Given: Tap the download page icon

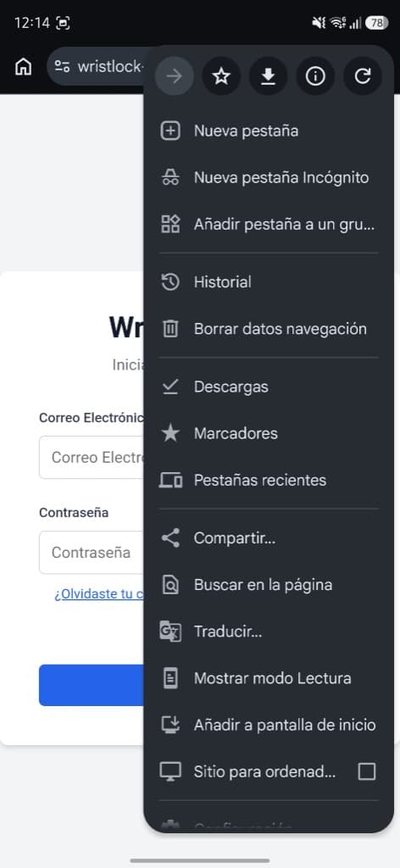Looking at the screenshot, I should 269,75.
